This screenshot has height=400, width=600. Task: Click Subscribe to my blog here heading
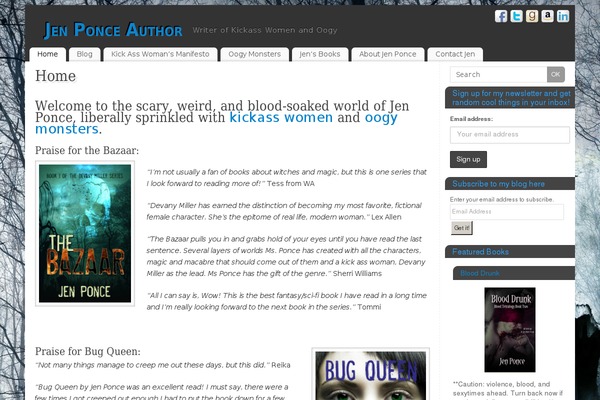[498, 184]
